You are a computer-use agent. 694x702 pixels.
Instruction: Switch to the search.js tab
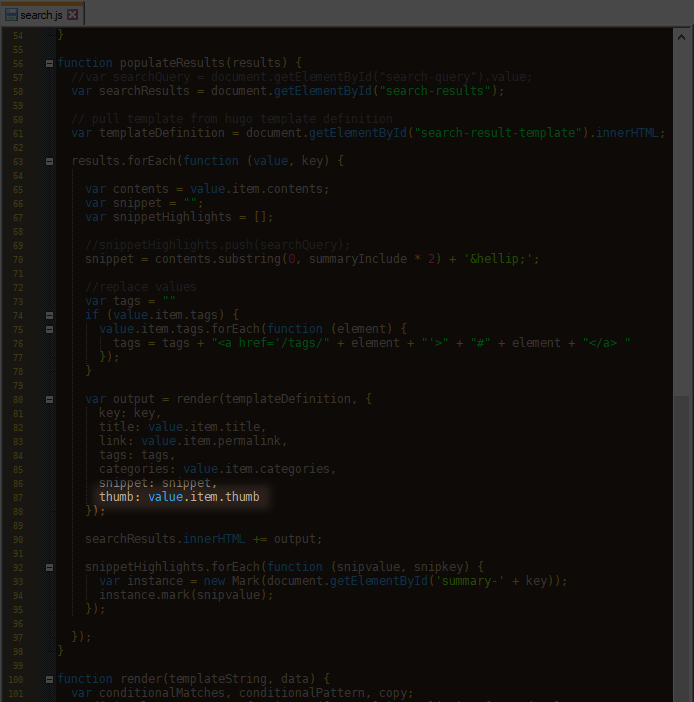(42, 15)
